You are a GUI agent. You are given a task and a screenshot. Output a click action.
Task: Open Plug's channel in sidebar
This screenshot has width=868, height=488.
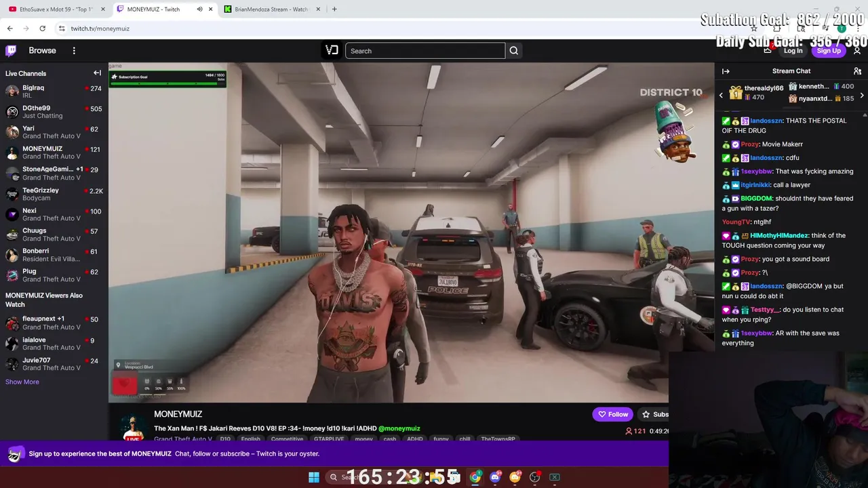tap(54, 275)
